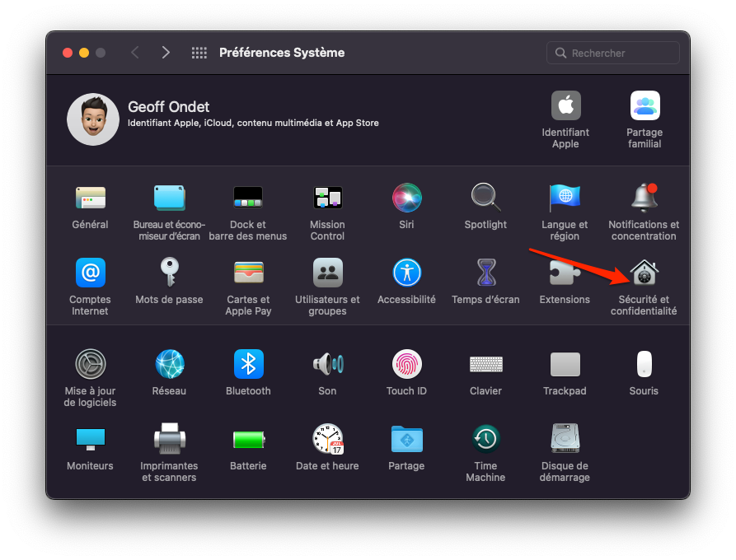The image size is (736, 560).
Task: Show all preferences grid button
Action: 199,53
